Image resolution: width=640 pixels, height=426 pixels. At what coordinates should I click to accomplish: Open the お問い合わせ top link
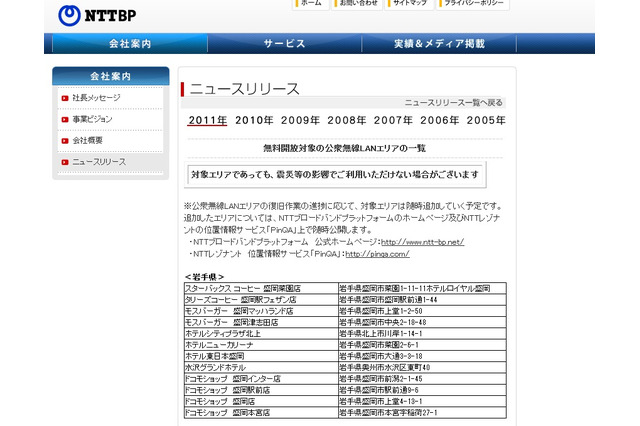pos(357,4)
